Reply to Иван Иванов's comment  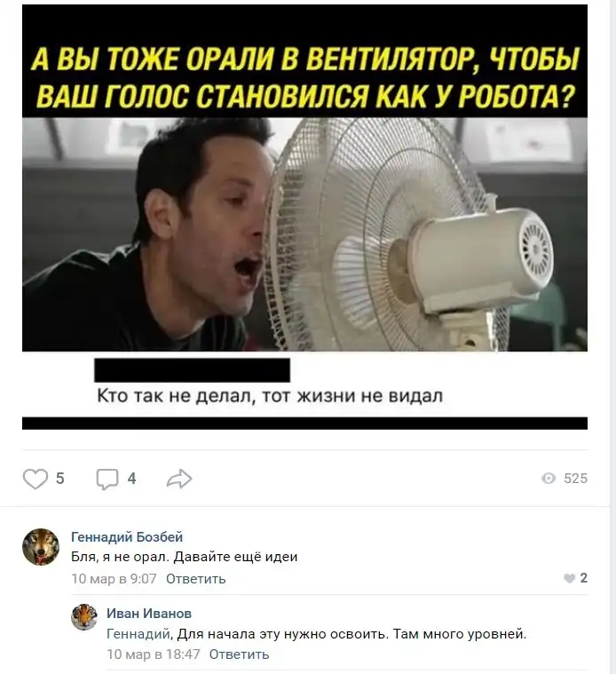pyautogui.click(x=240, y=654)
